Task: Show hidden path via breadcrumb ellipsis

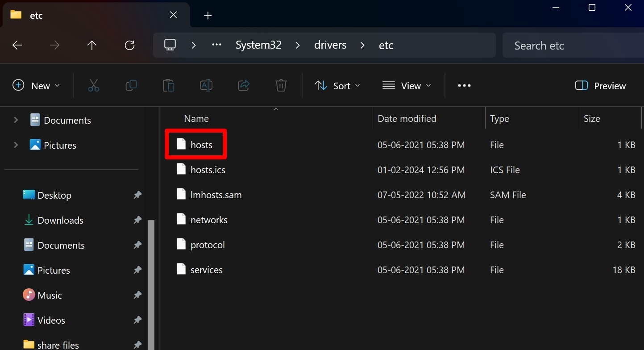Action: click(216, 45)
